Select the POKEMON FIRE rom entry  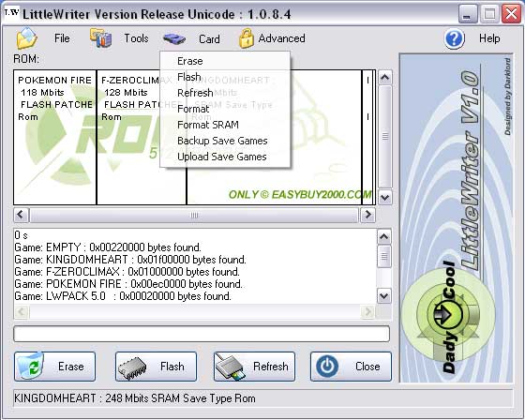(55, 137)
